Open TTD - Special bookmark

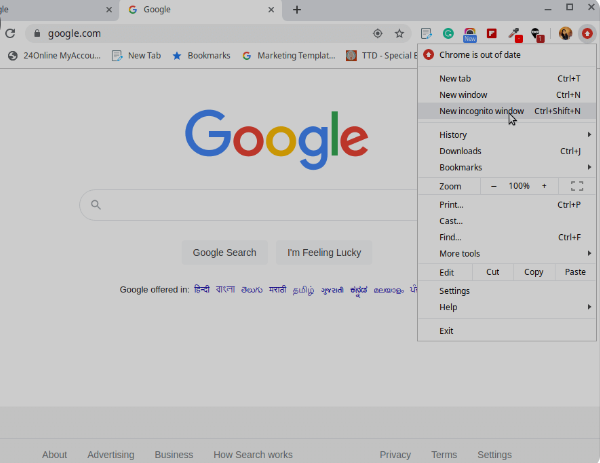click(x=382, y=56)
